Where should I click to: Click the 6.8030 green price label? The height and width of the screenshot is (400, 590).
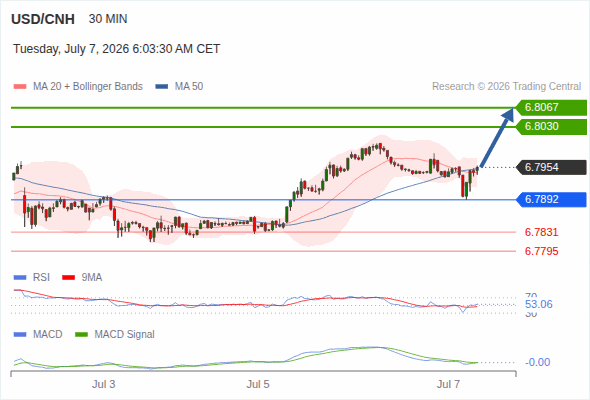pos(551,127)
